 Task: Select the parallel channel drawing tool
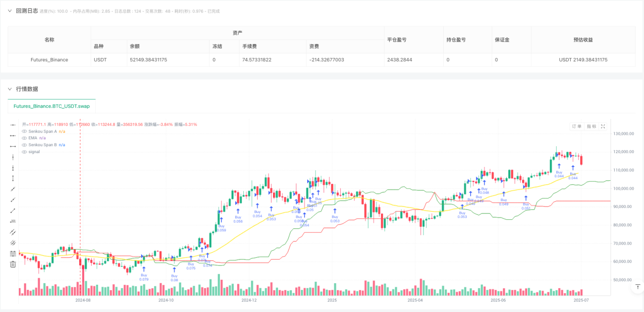pos(13,232)
